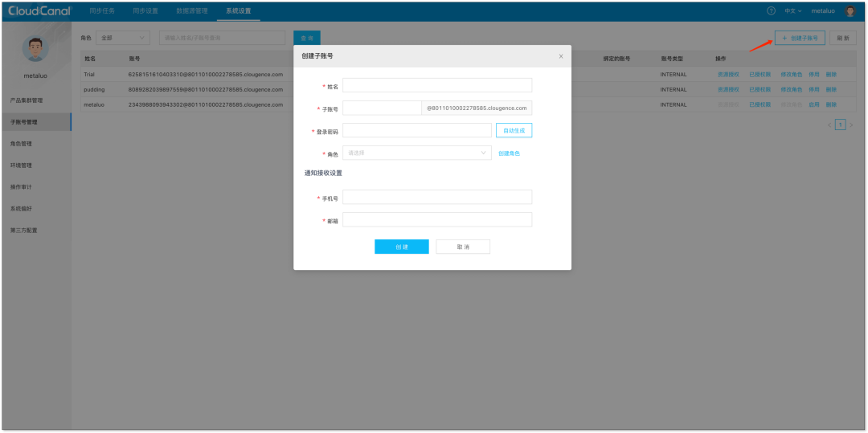Expand the 角色 filter dropdown showing 全部
The width and height of the screenshot is (868, 433).
click(123, 38)
